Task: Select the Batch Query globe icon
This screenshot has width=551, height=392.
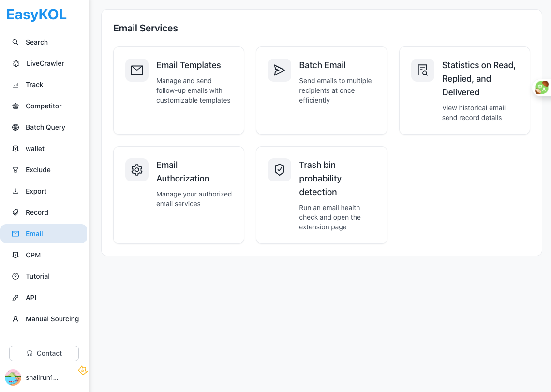Action: click(15, 127)
